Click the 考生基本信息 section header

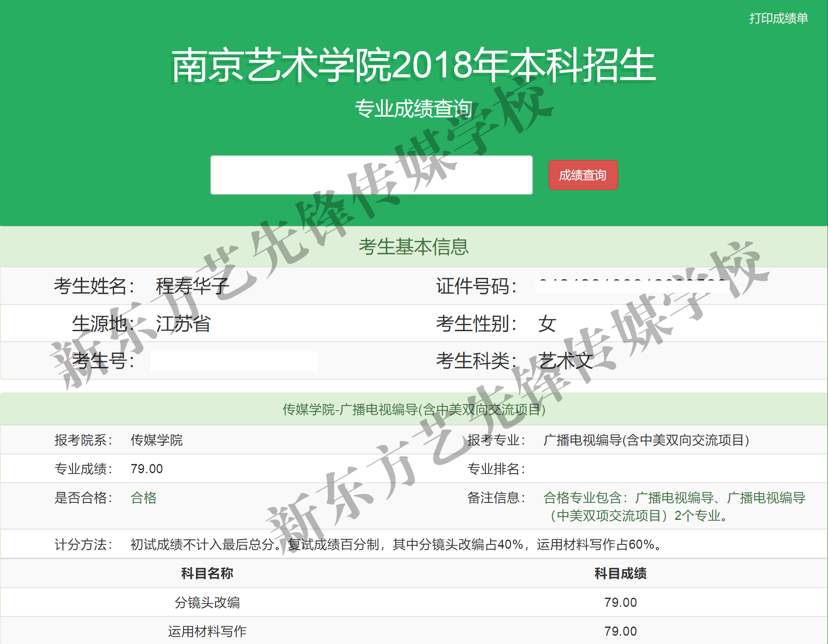coord(414,247)
